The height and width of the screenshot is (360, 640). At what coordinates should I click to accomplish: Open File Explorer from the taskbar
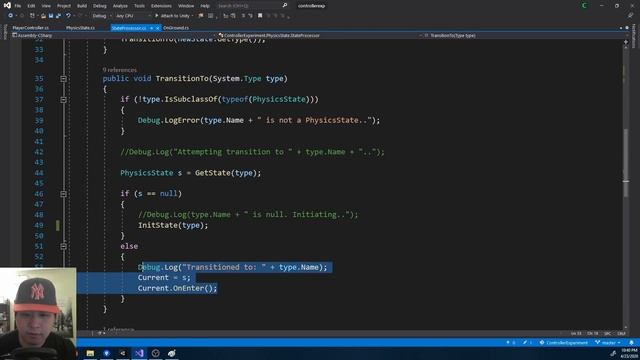[90, 353]
